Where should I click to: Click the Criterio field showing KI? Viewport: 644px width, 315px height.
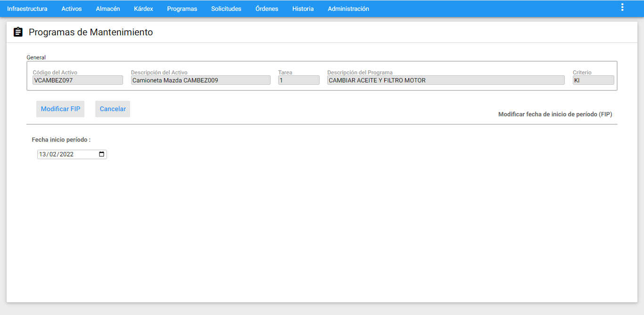[594, 80]
